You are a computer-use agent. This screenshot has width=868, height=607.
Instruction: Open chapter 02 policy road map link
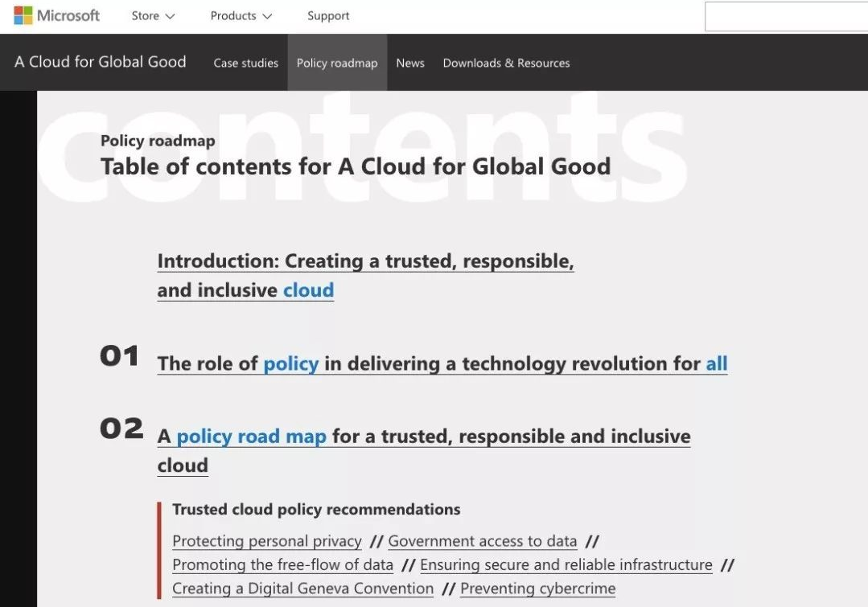423,437
